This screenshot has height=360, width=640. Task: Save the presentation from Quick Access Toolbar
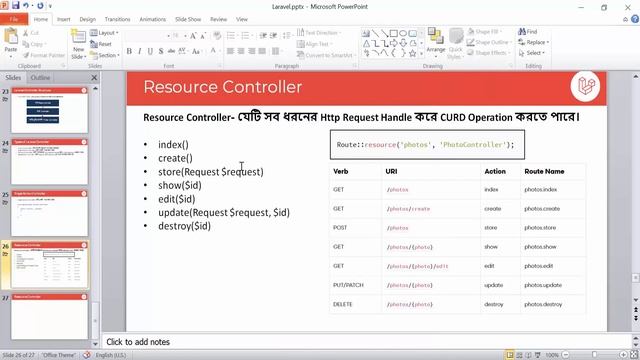(x=16, y=6)
